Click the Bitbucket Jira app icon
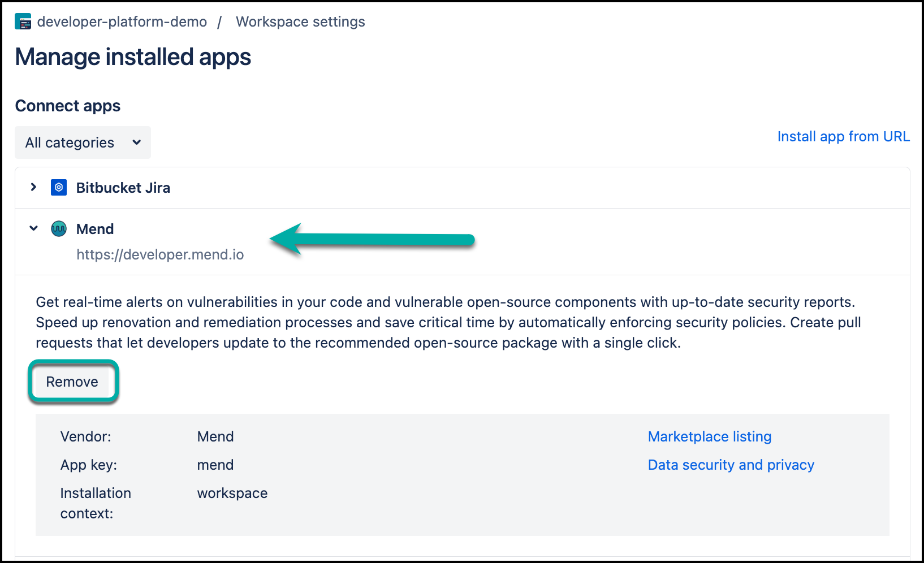 tap(59, 187)
